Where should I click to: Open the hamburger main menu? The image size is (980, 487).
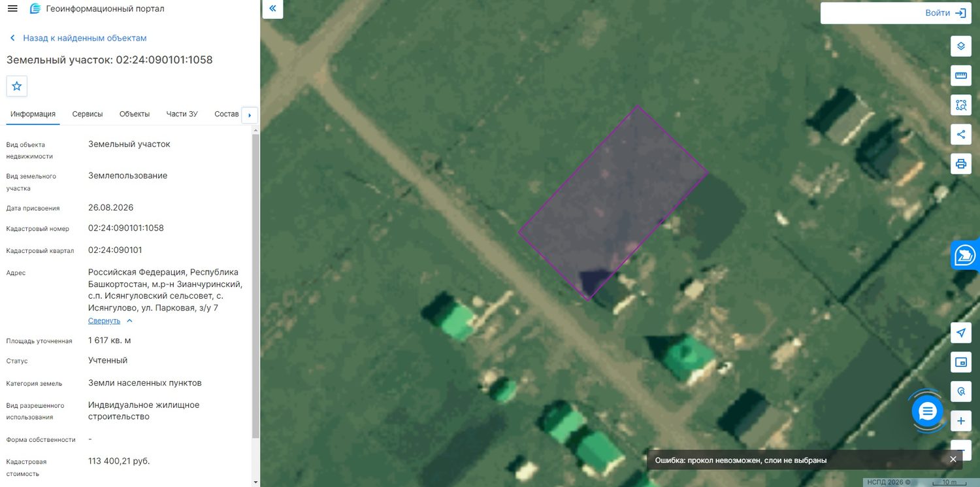click(12, 8)
